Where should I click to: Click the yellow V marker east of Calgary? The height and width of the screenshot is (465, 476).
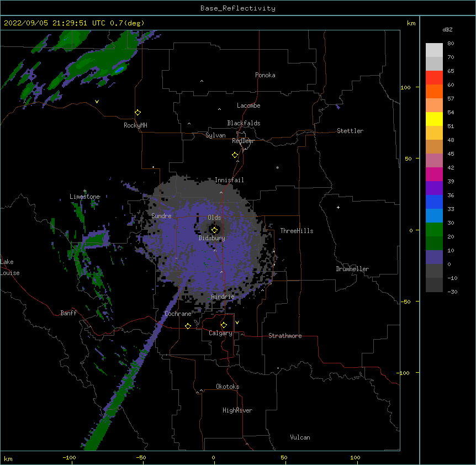pos(237,323)
